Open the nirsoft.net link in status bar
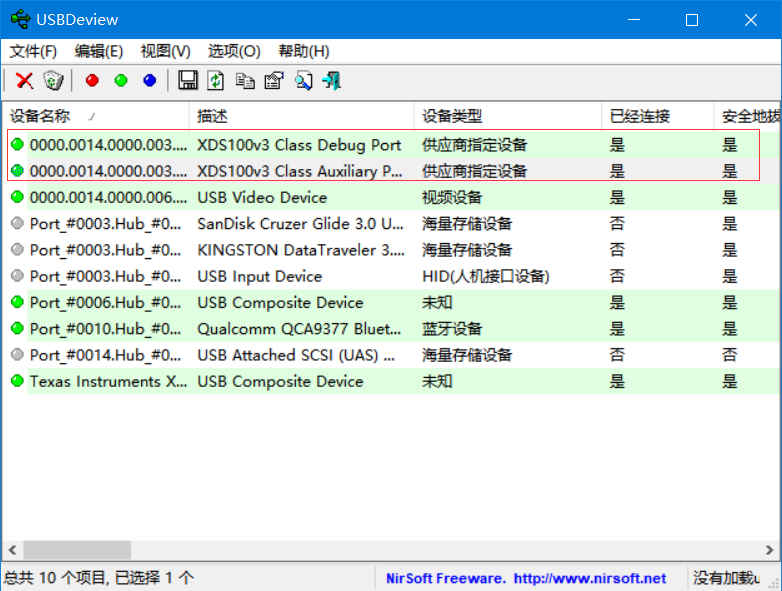The width and height of the screenshot is (782, 591). pyautogui.click(x=589, y=578)
